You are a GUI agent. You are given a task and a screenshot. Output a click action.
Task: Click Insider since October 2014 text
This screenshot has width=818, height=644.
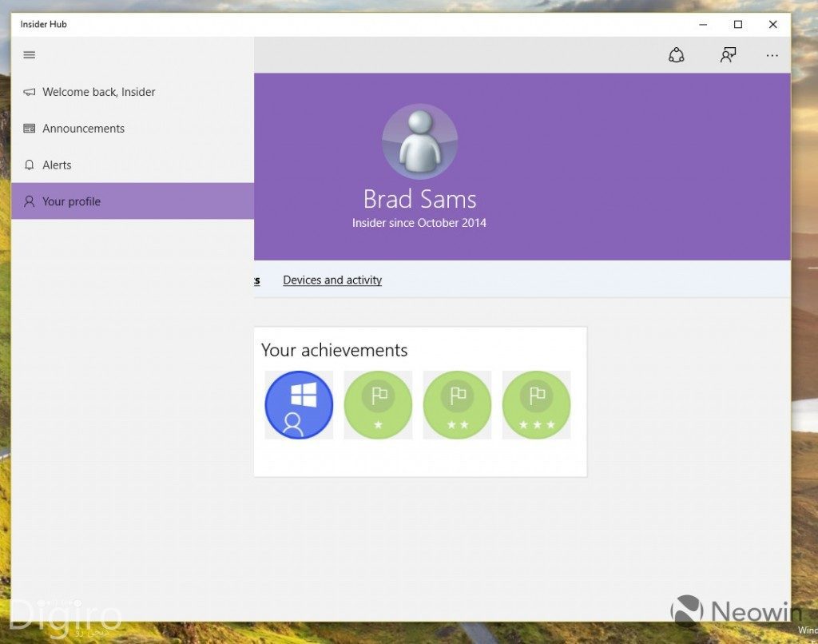coord(419,223)
